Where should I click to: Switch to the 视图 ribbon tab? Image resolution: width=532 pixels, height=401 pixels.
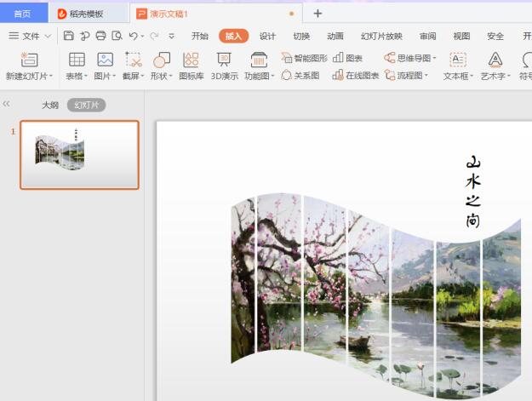[x=461, y=36]
